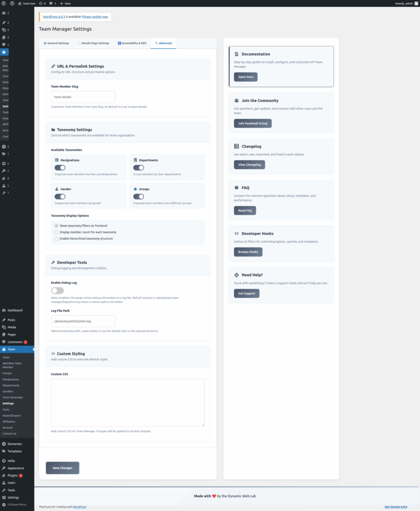Click into the Log File Path field
Screen dimensions: 420x511
click(x=83, y=321)
